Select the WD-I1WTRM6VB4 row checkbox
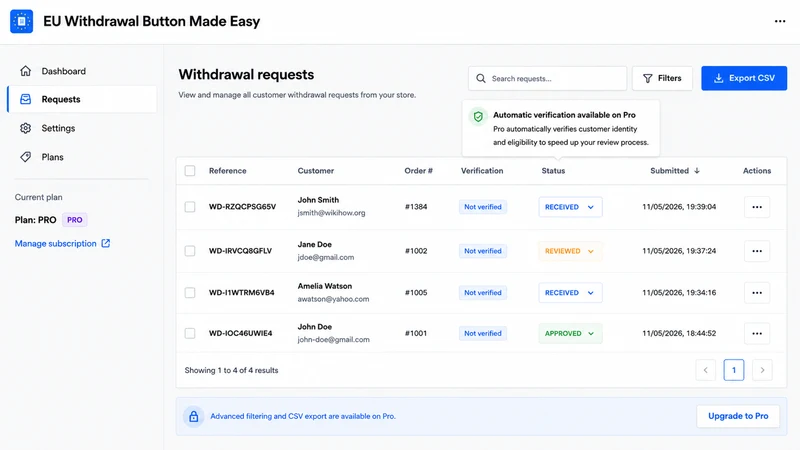Viewport: 800px width, 450px height. tap(190, 293)
